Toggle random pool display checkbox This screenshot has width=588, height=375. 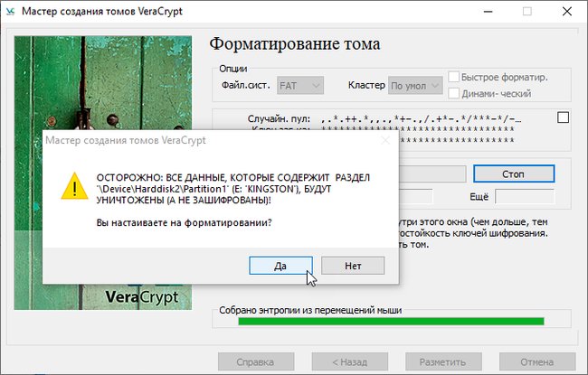point(563,117)
